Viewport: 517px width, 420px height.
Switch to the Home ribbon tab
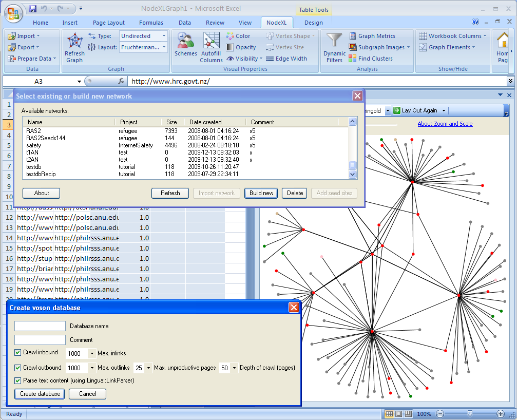point(41,23)
